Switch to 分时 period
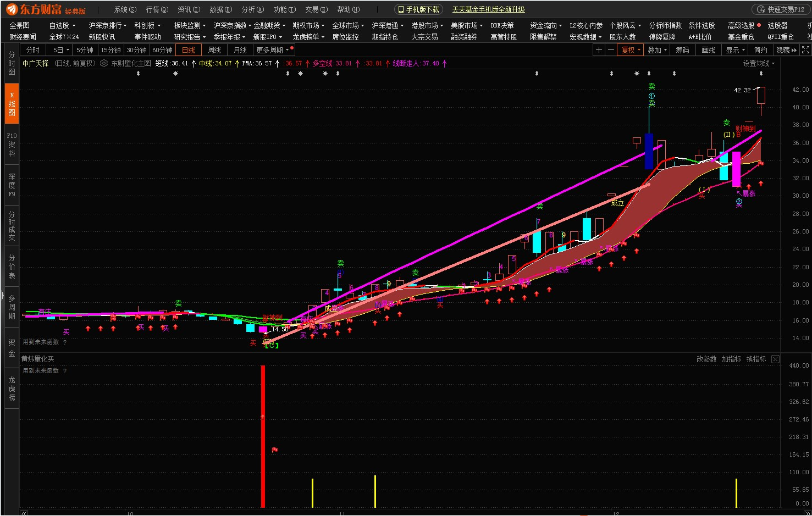Screen dimensions: 812x516 point(33,50)
